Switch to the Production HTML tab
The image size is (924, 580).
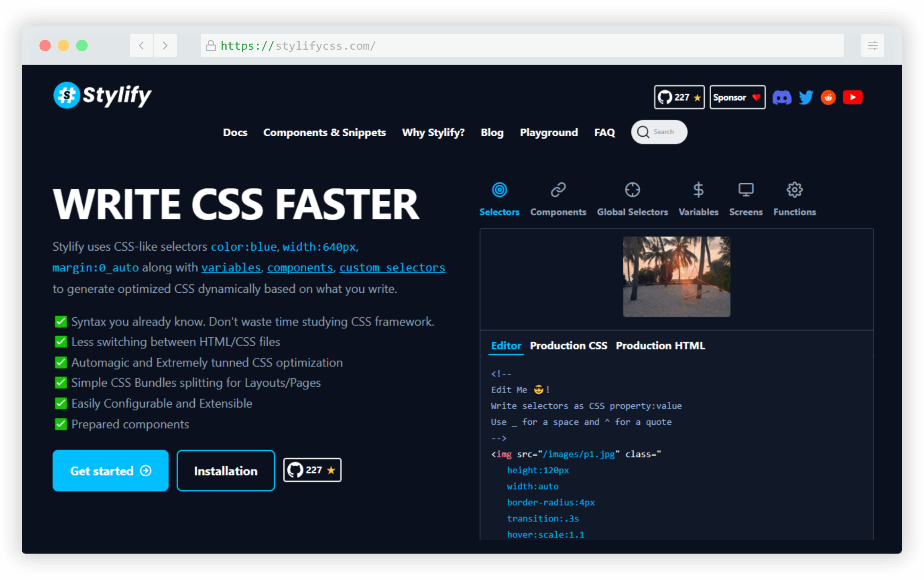[x=660, y=345]
